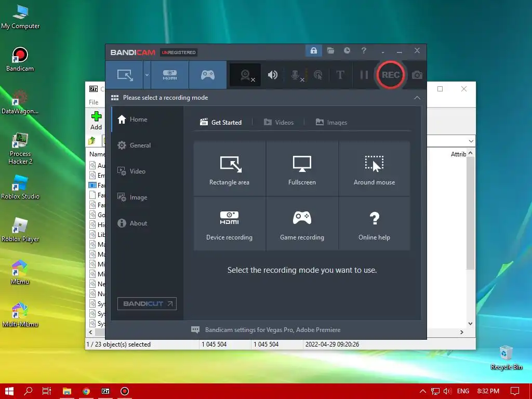The image size is (532, 399).
Task: Open the Home section in sidebar
Action: click(x=147, y=119)
